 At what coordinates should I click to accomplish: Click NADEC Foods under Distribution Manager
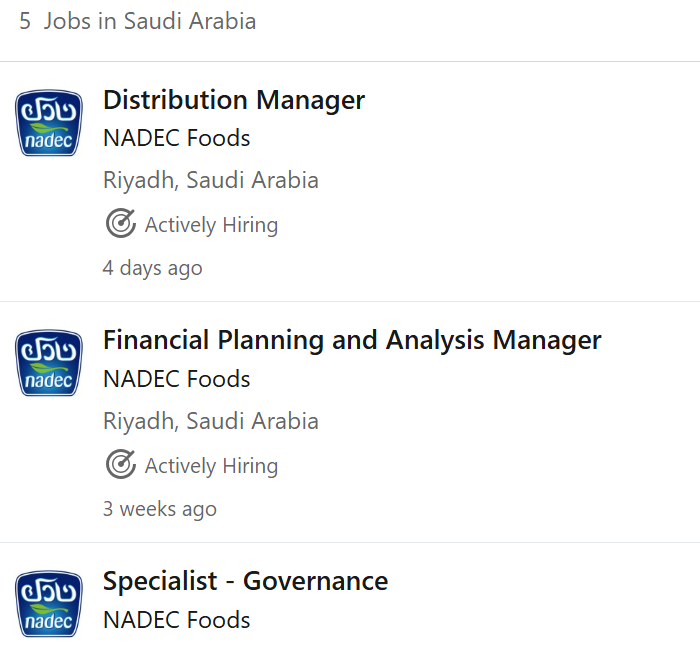coord(177,139)
